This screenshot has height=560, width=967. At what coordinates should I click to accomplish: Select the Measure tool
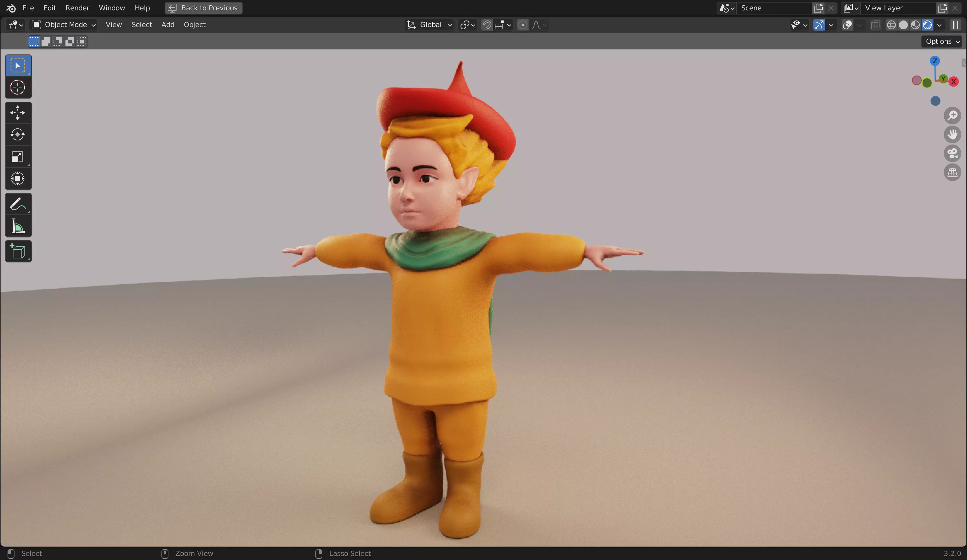[x=18, y=226]
